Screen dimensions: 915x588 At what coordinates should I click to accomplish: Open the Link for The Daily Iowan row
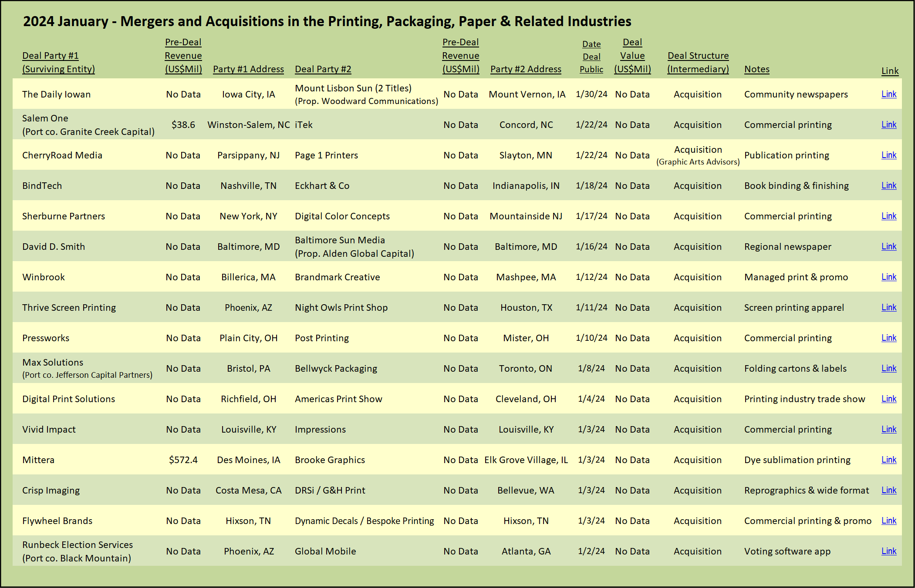pyautogui.click(x=889, y=94)
